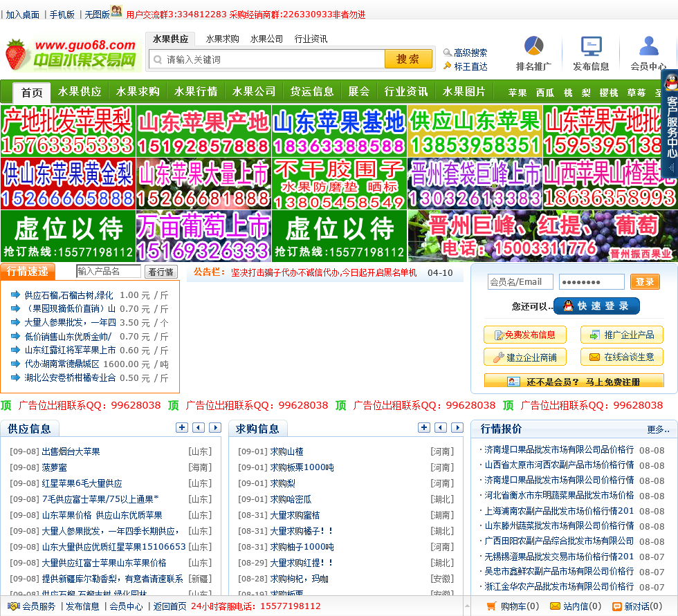Click the 标王直达 link
The image size is (678, 616).
click(x=466, y=66)
